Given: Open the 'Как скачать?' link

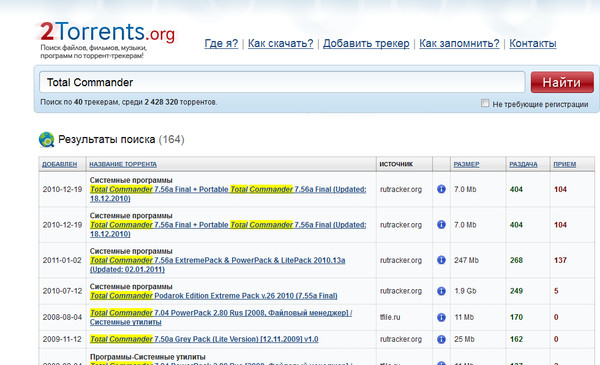Looking at the screenshot, I should 280,44.
